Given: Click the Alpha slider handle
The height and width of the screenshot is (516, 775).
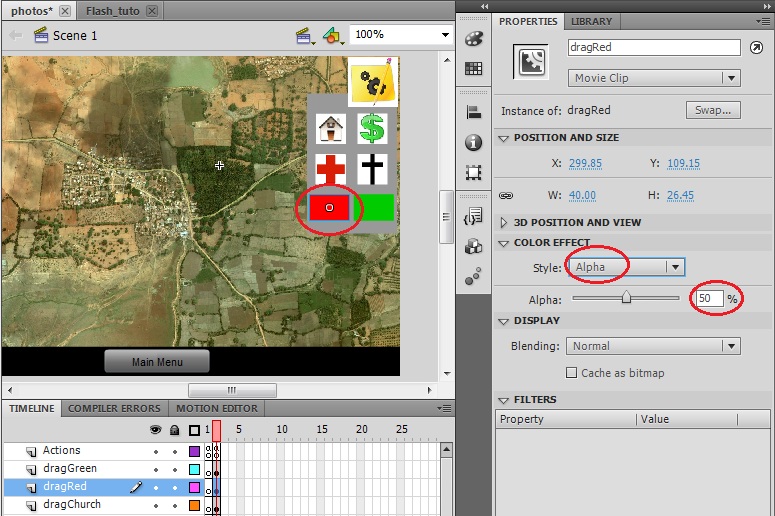Looking at the screenshot, I should pyautogui.click(x=626, y=297).
